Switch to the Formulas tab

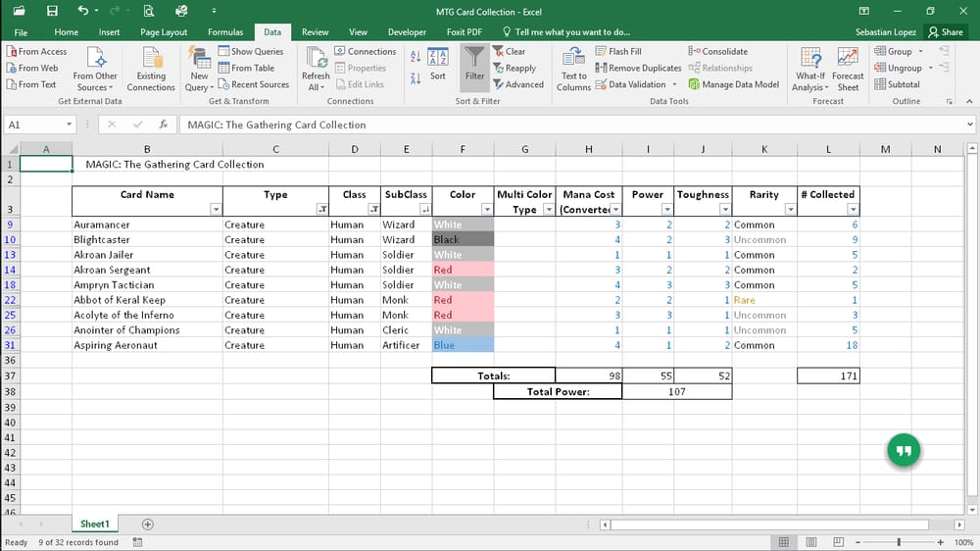click(225, 32)
